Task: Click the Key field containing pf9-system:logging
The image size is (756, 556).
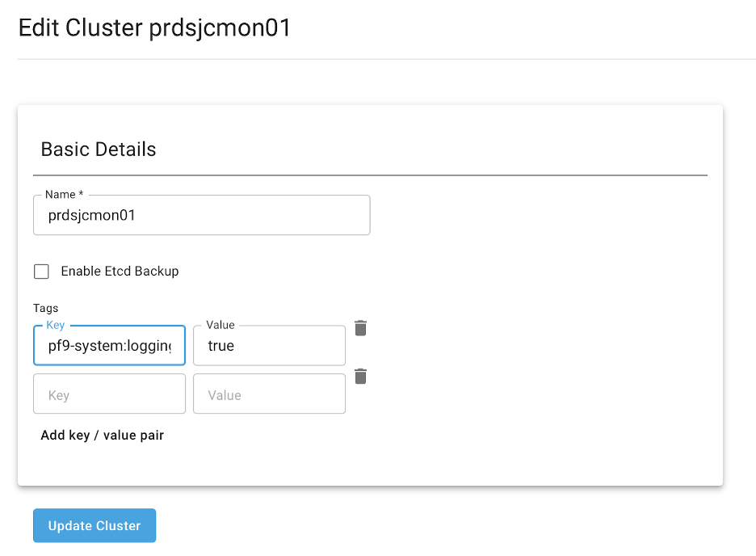Action: pos(110,346)
